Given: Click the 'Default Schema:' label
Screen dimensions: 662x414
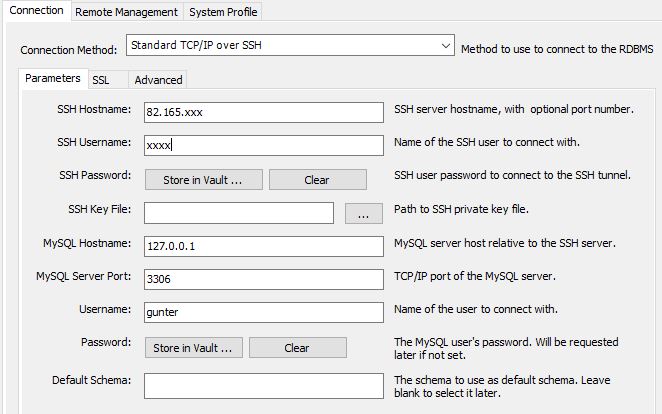Looking at the screenshot, I should click(x=92, y=380).
